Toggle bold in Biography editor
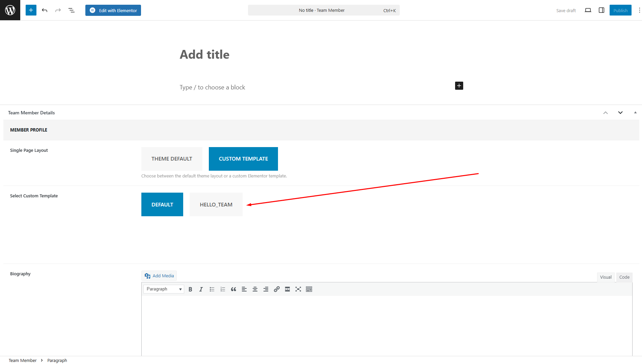The height and width of the screenshot is (364, 642). click(190, 289)
